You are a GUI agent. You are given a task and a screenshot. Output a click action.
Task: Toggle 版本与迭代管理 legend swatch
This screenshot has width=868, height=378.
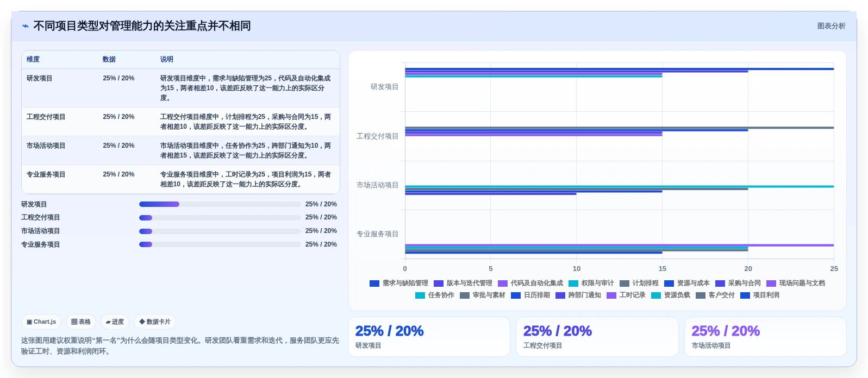click(x=439, y=283)
